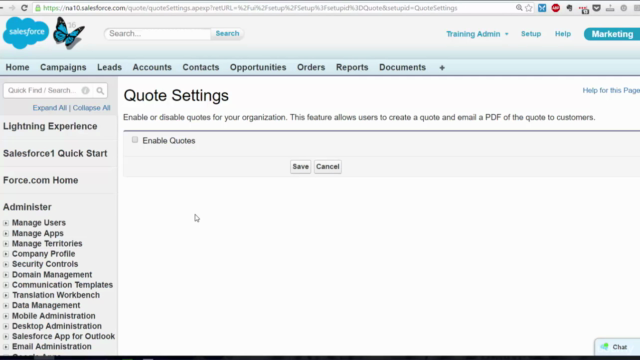Click Expand All in the sidebar
The height and width of the screenshot is (360, 640).
(49, 108)
